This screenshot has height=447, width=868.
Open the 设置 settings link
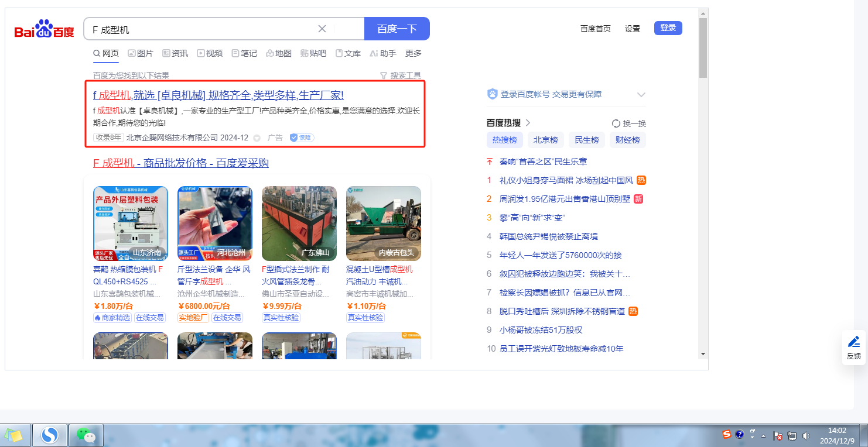[x=633, y=29]
